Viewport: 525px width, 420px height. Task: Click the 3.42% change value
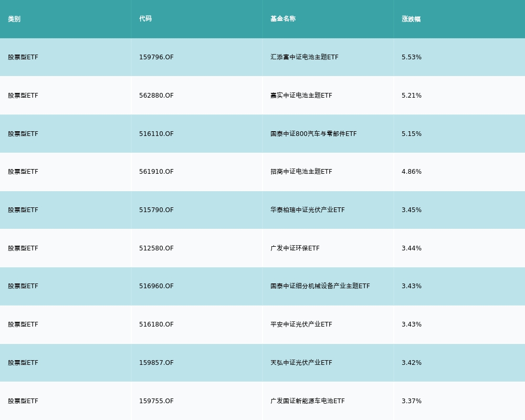[x=412, y=363]
